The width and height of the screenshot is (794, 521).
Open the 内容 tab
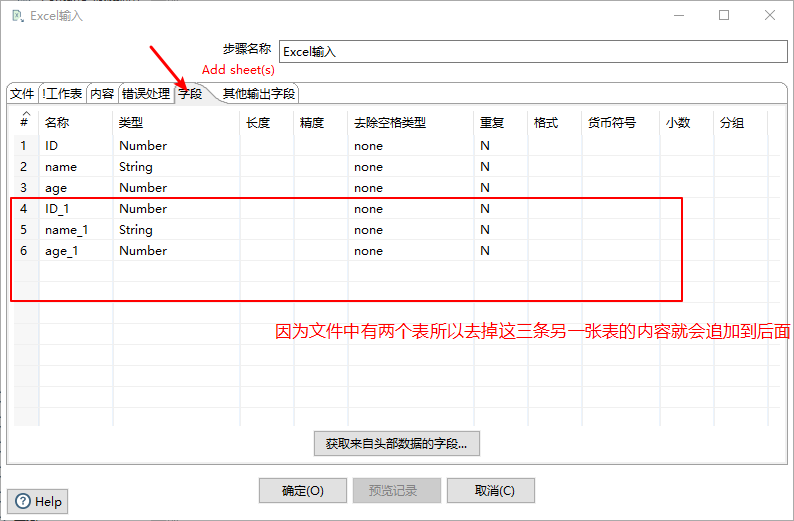pyautogui.click(x=102, y=94)
